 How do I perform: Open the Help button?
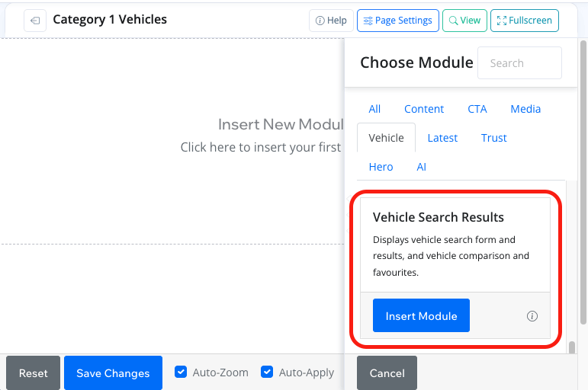[331, 21]
